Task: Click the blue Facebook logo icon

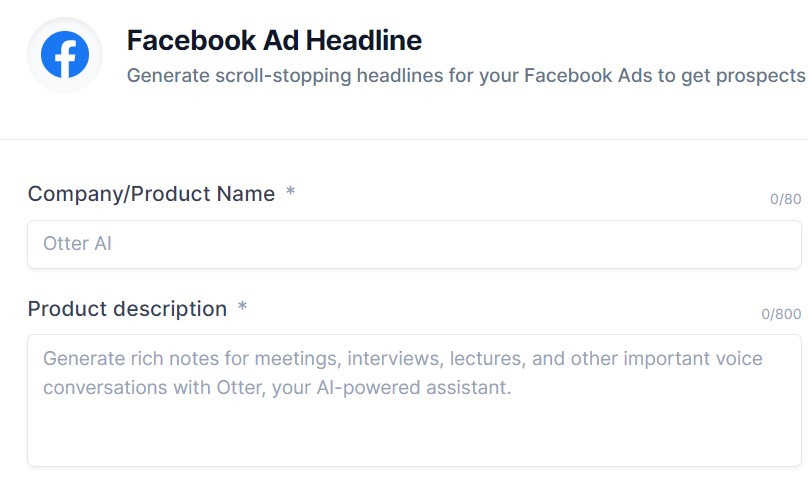Action: point(65,55)
